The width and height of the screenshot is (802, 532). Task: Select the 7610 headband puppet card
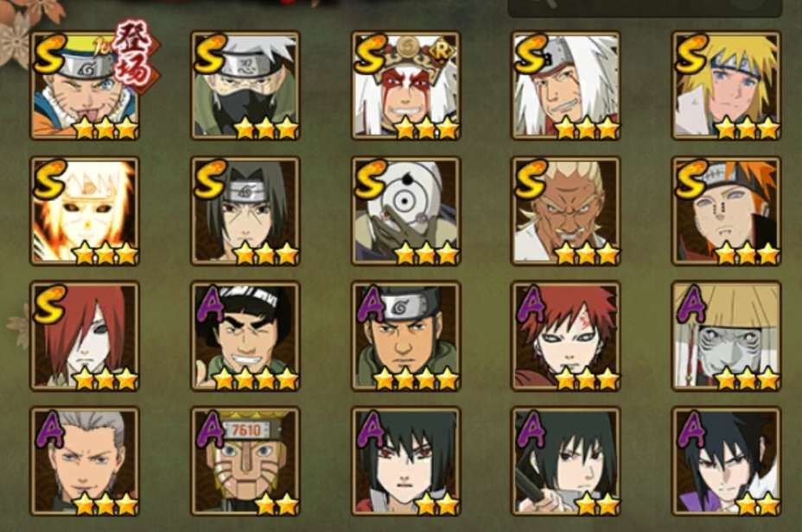click(x=245, y=461)
